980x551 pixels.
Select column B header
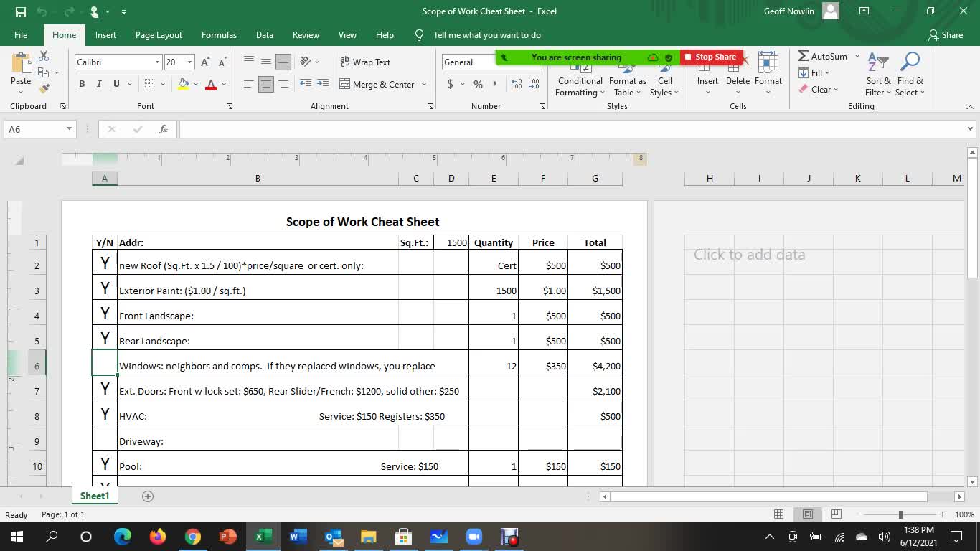pos(258,179)
